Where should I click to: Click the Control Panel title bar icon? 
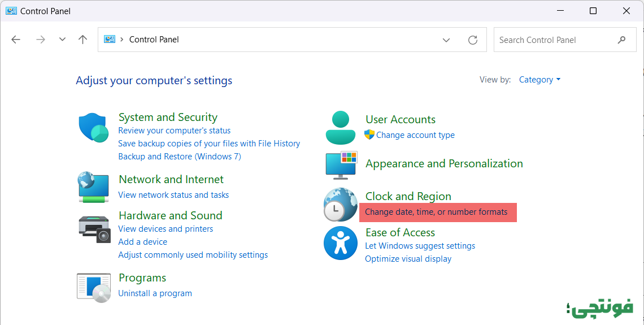point(11,11)
